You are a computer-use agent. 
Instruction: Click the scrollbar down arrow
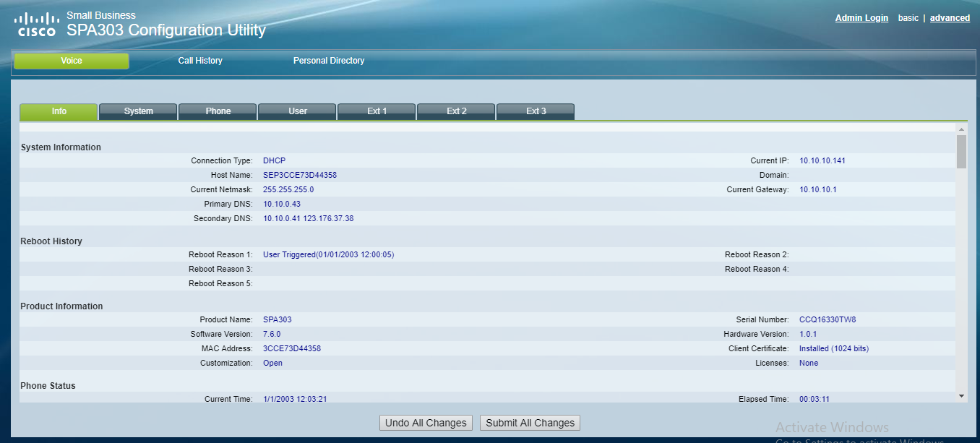coord(961,396)
